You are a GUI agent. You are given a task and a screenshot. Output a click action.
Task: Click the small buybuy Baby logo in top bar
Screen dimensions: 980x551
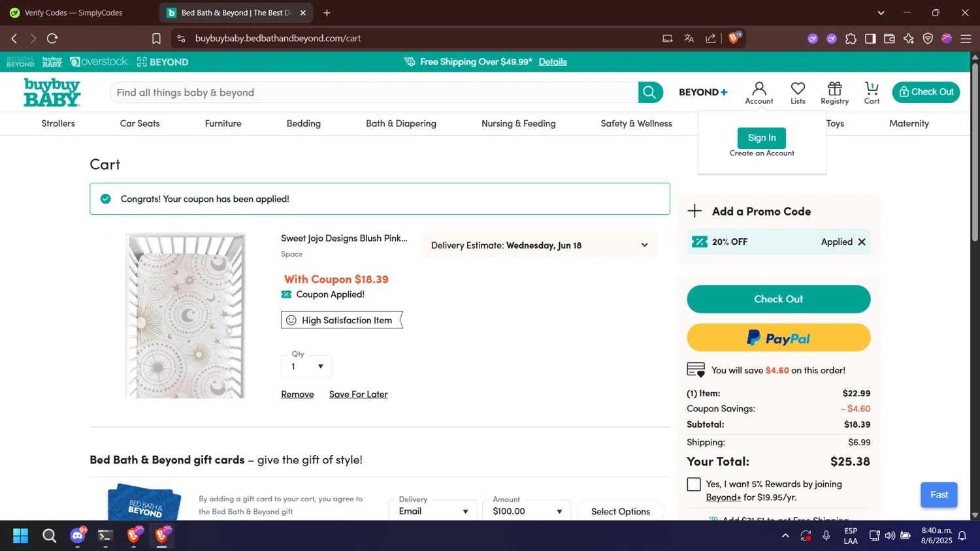[x=52, y=62]
